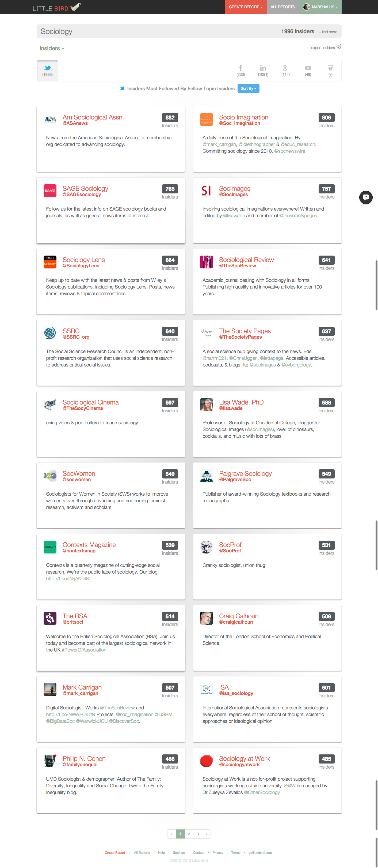Open the Sort By dropdown
The width and height of the screenshot is (378, 868).
248,89
